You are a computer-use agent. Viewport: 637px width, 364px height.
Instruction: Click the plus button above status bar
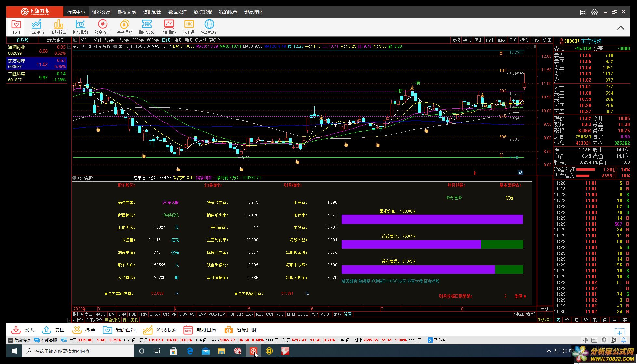coord(620,333)
